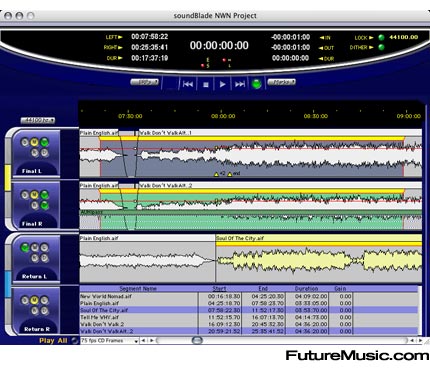
Task: Stop playback in the transport bar
Action: coord(206,84)
